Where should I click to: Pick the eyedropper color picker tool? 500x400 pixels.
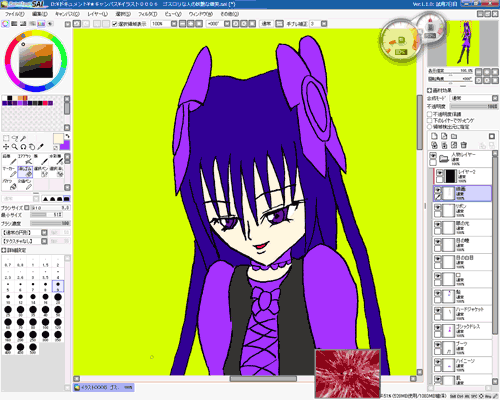[40, 147]
